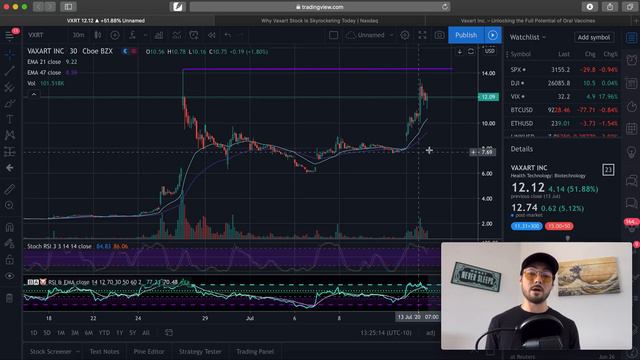Screen dimensions: 640x360
Task: Toggle lock all drawing tools
Action: click(x=9, y=260)
